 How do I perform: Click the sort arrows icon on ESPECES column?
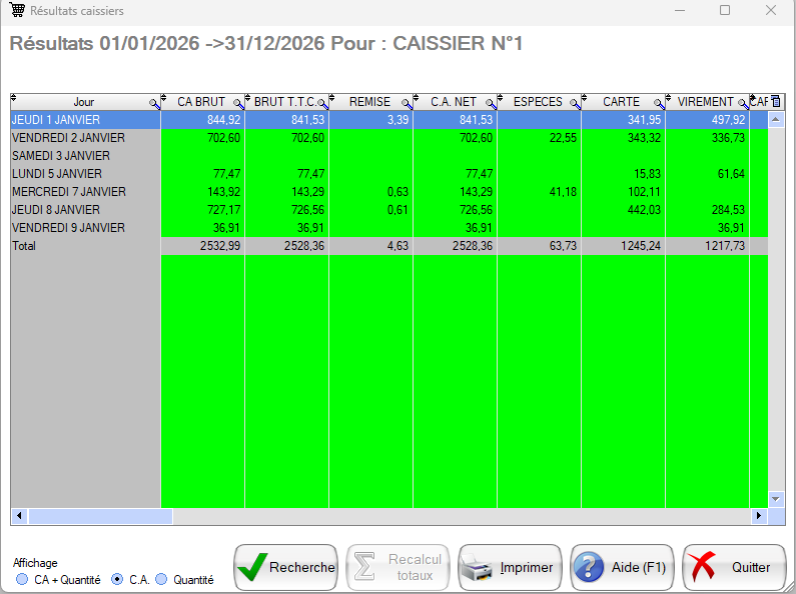pos(501,97)
